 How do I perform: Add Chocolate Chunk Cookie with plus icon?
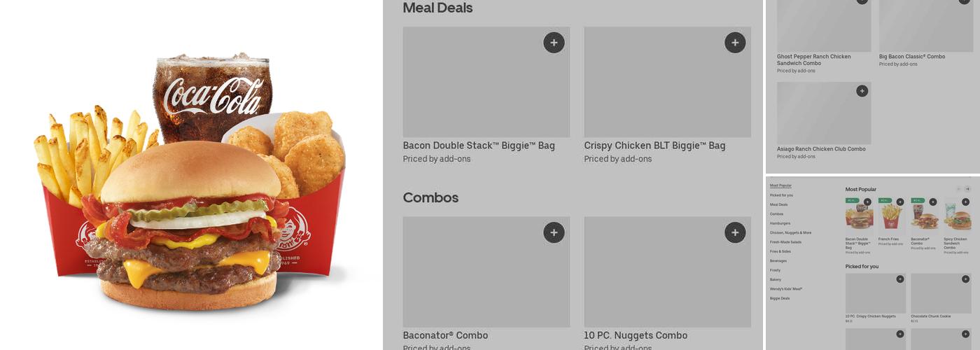coord(965,279)
